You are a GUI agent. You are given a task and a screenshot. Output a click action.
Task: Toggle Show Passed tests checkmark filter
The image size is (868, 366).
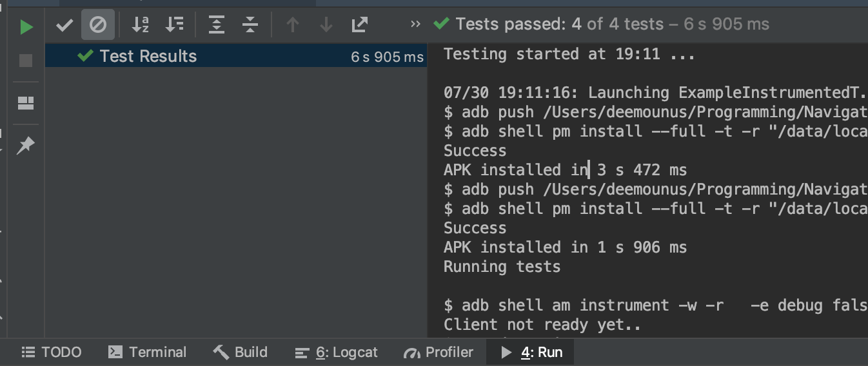[x=64, y=25]
